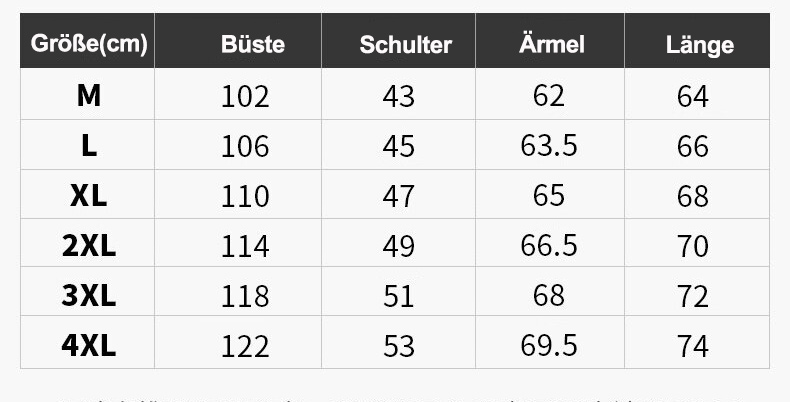
Task: Click the 2XL size row label
Action: (89, 246)
